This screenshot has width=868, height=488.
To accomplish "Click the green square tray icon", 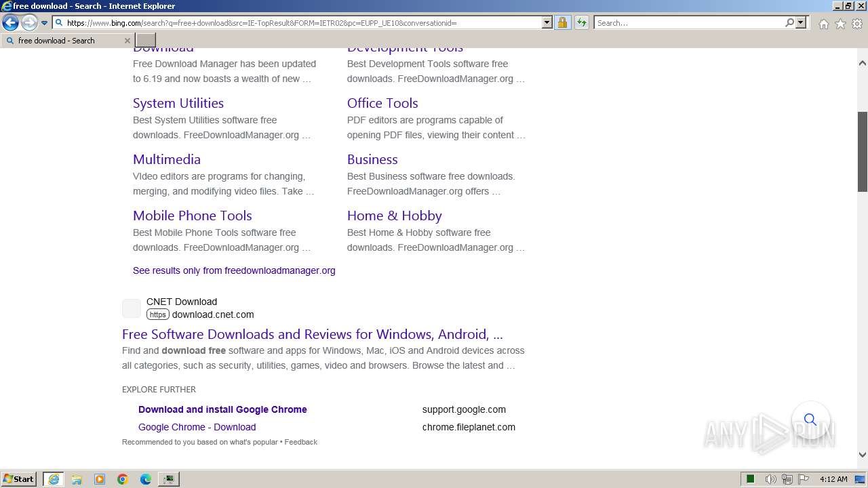I will coord(751,479).
